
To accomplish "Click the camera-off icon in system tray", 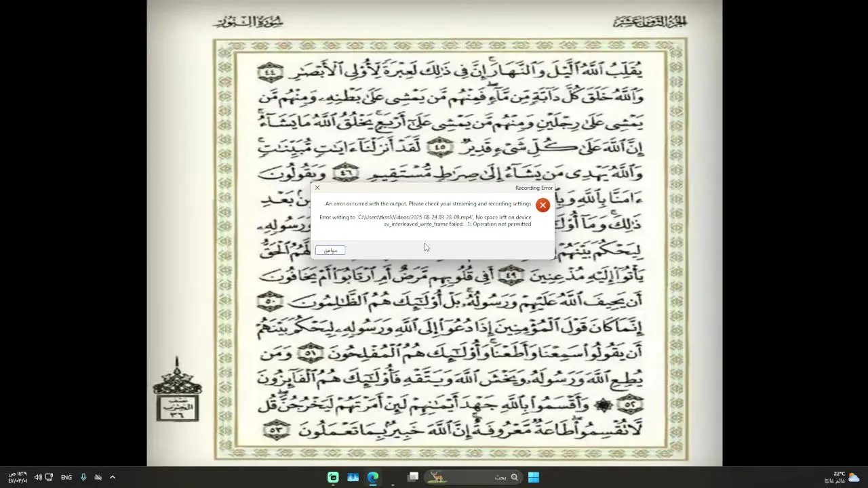I will (x=98, y=477).
